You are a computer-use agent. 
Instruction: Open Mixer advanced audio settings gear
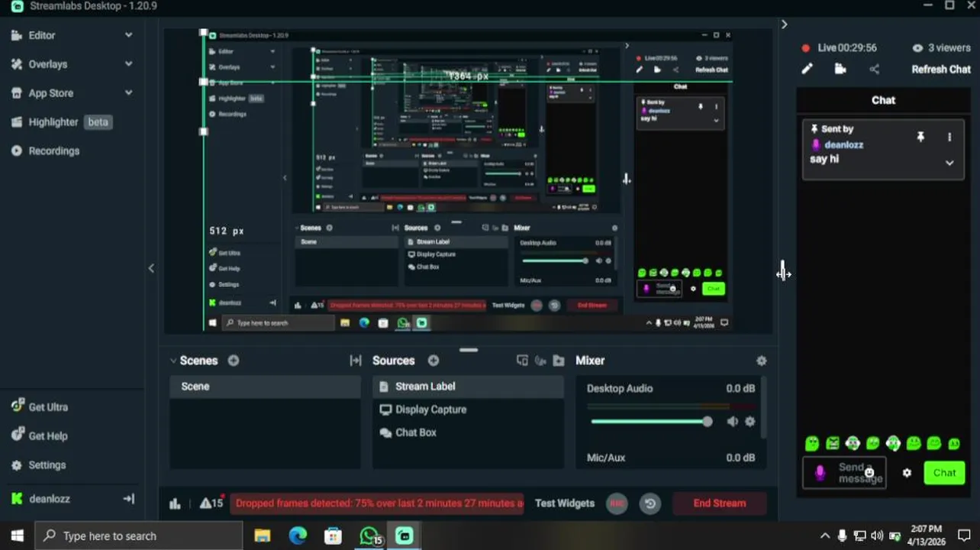pos(761,361)
